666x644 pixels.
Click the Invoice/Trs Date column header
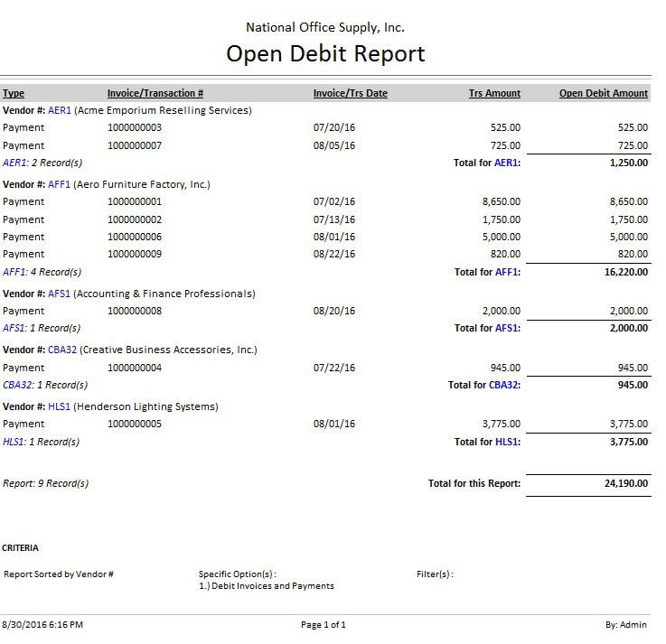point(350,93)
